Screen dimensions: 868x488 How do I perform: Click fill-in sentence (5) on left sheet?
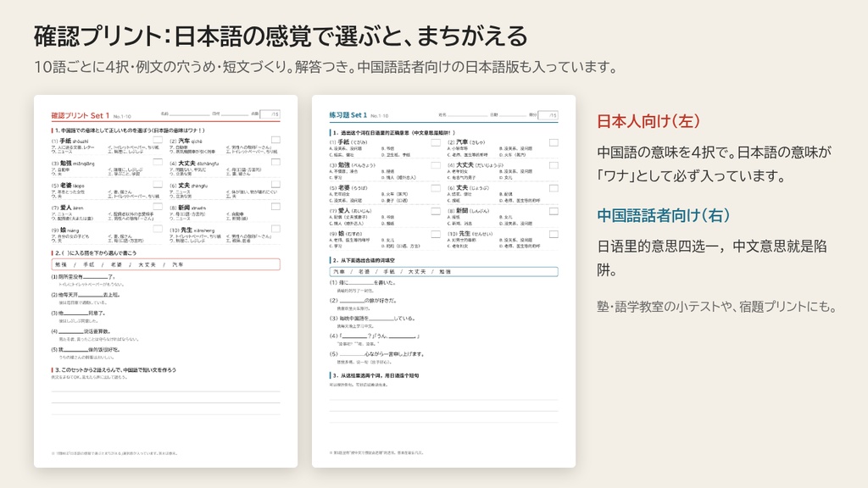(x=86, y=350)
